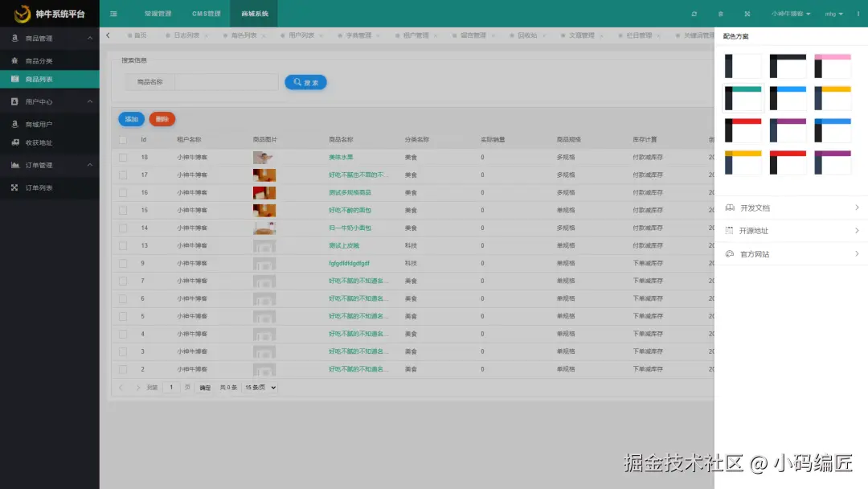The width and height of the screenshot is (868, 489).
Task: Click the blue 搜索 search button
Action: (x=305, y=83)
